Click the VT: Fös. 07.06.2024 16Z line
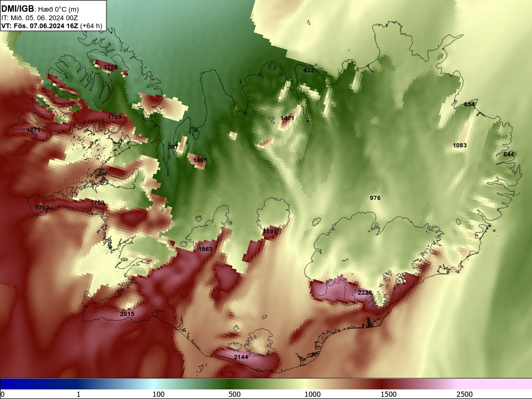This screenshot has width=532, height=399. click(52, 26)
